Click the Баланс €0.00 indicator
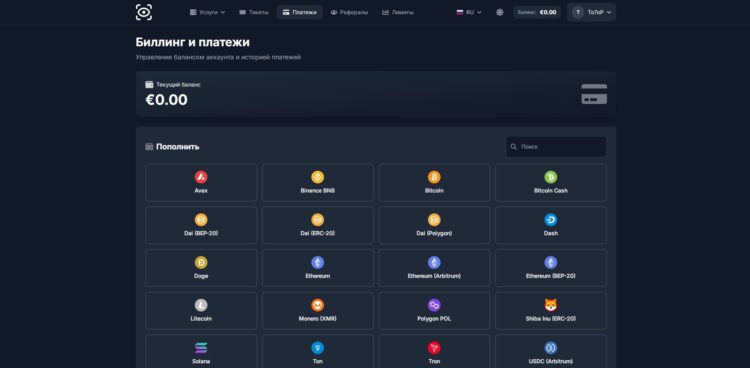Screen dimensions: 750x368 537,12
